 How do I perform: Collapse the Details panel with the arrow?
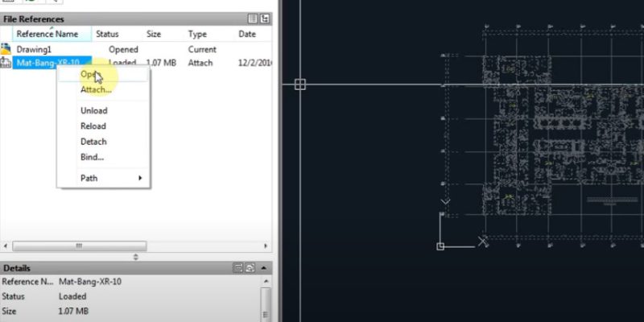[x=264, y=267]
